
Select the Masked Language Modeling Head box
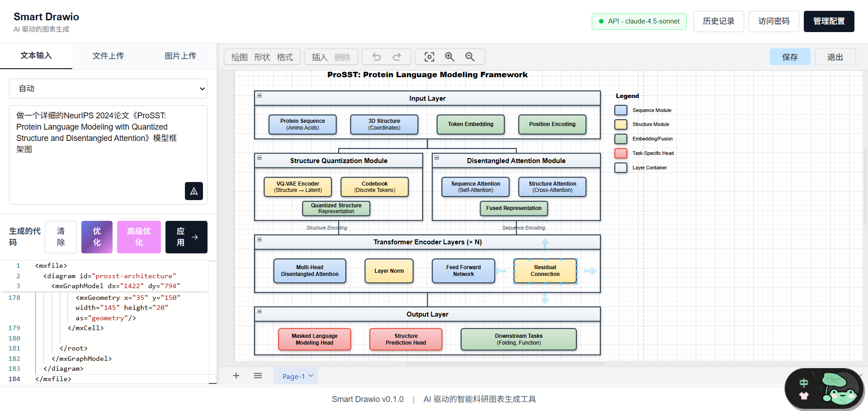[x=315, y=339]
